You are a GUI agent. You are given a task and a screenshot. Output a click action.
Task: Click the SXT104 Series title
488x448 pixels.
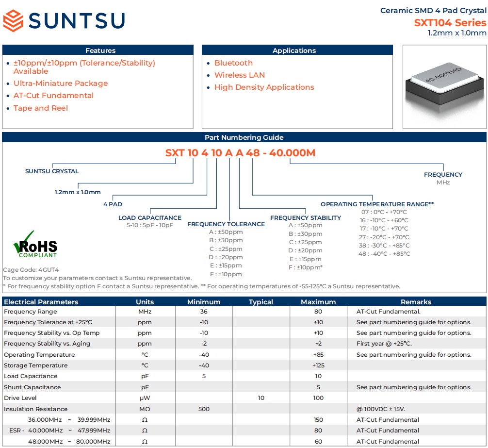click(450, 23)
